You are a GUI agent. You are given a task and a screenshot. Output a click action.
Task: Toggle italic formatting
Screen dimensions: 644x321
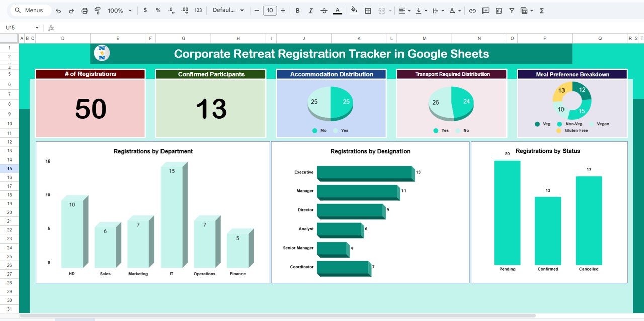pyautogui.click(x=310, y=10)
